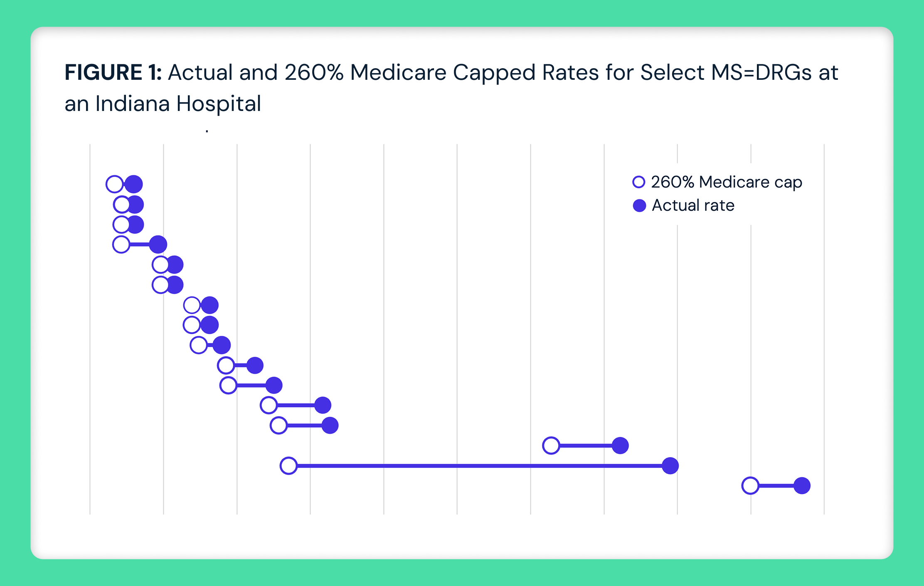Click the filled circle legend marker for Actual rate
The height and width of the screenshot is (586, 924).
(639, 206)
